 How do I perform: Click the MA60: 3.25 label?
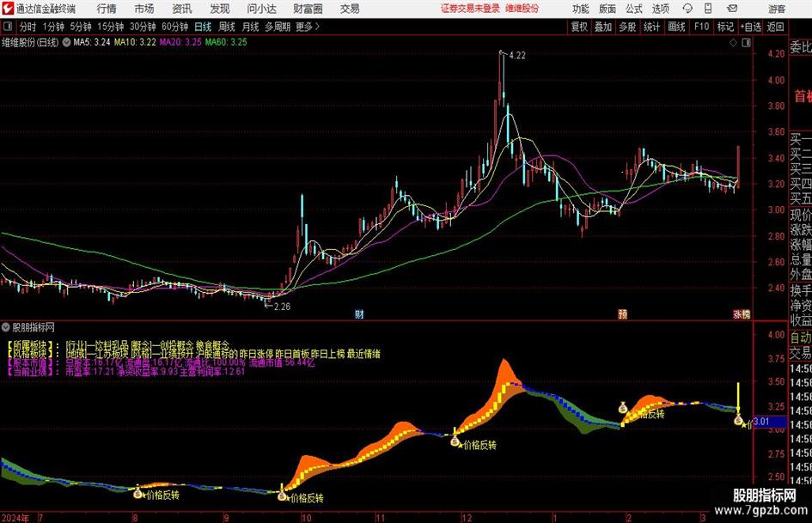click(x=226, y=42)
